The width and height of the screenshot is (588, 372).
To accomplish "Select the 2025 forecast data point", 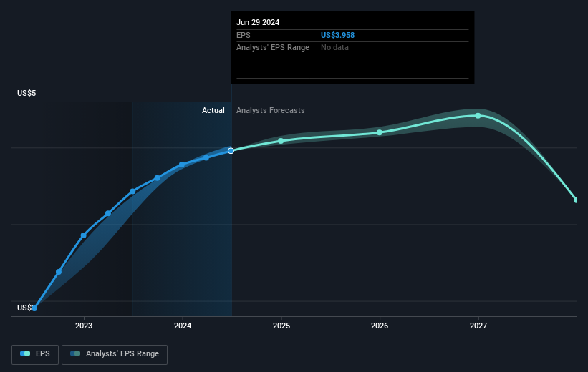I will coord(281,141).
